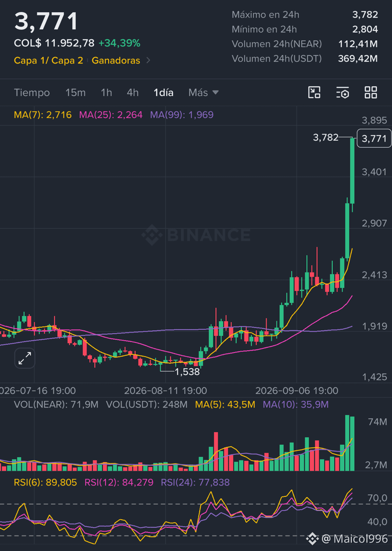Click the 3,771 current price tag

coord(374,138)
